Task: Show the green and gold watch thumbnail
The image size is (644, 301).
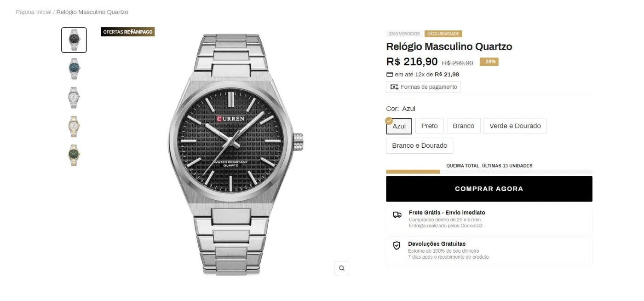Action: (x=74, y=155)
